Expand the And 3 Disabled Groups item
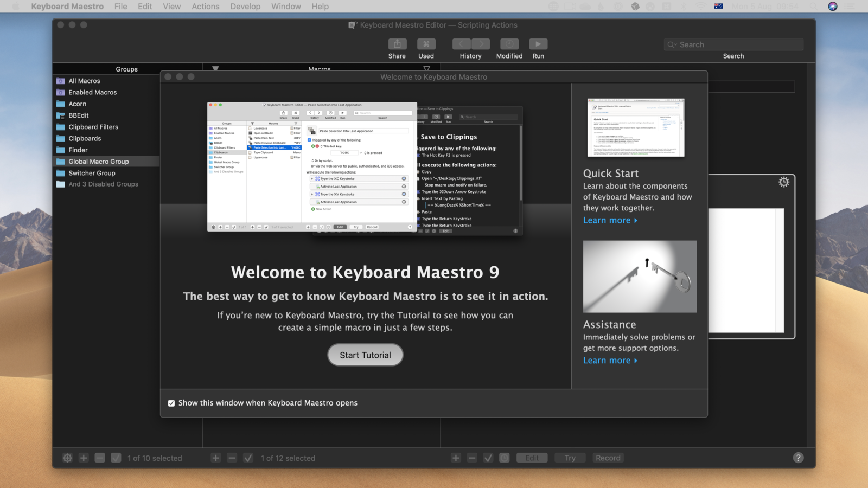 coord(103,184)
